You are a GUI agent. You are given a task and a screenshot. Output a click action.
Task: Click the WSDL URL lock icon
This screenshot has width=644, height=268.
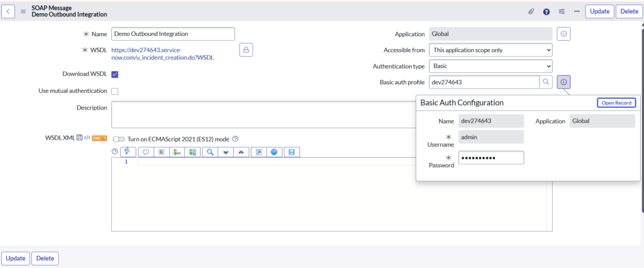tap(246, 50)
